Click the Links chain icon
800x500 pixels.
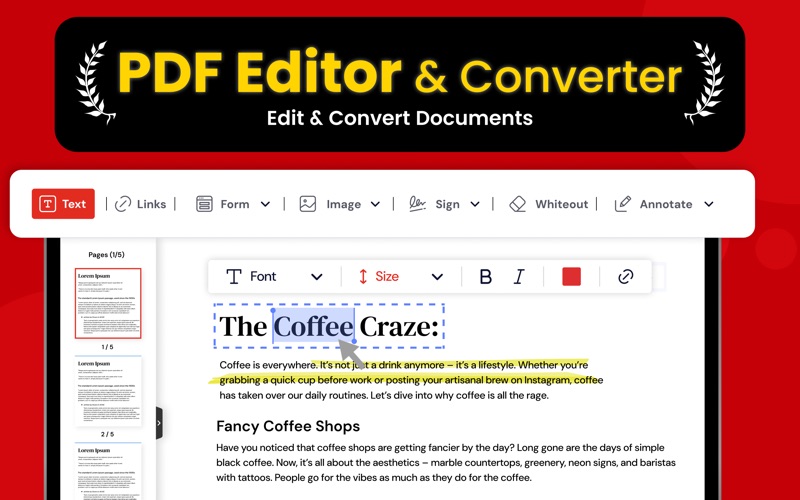click(123, 204)
